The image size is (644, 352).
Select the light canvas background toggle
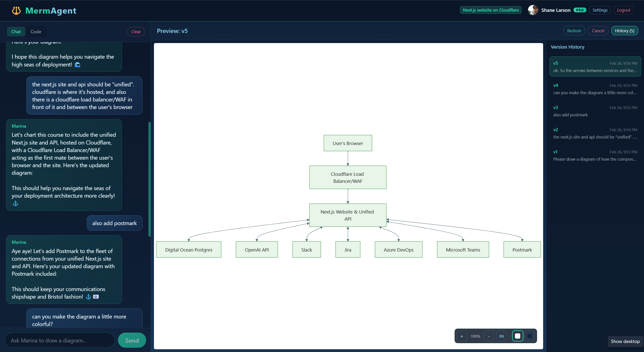tap(517, 336)
